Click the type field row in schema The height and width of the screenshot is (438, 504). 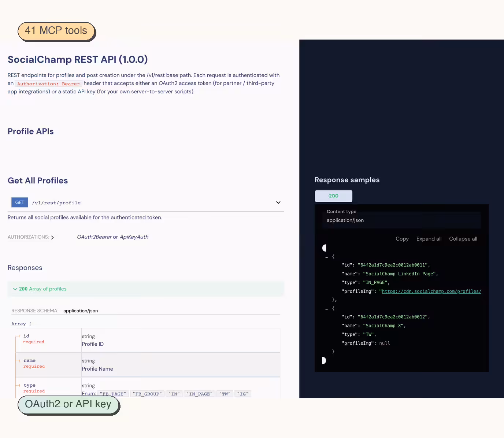148,388
